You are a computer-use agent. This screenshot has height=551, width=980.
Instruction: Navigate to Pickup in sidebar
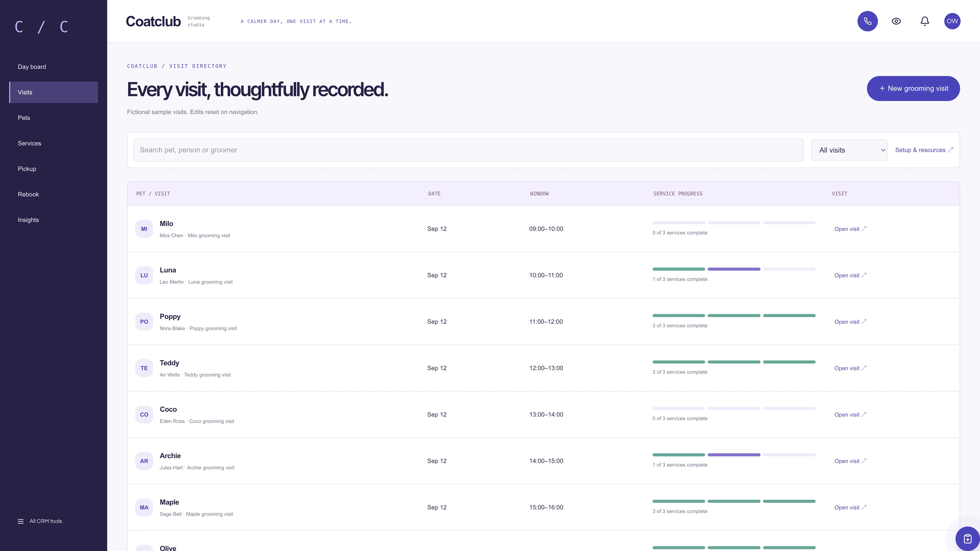(54, 169)
